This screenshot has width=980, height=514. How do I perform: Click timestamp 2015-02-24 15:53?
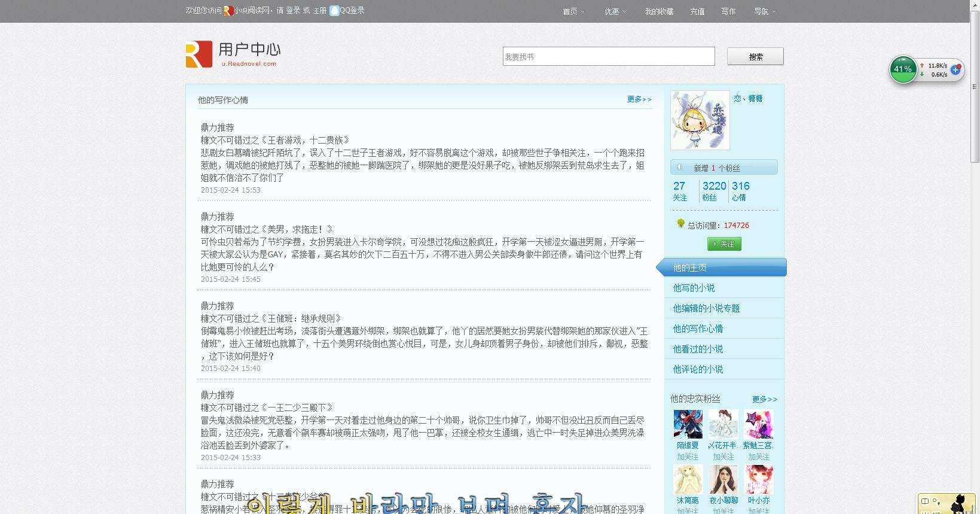231,190
